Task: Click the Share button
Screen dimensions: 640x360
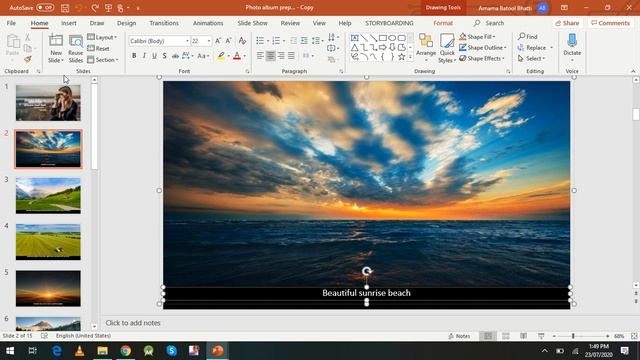Action: coord(567,23)
